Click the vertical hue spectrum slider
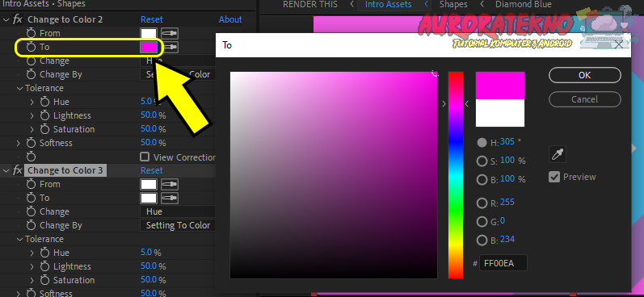 click(x=455, y=175)
